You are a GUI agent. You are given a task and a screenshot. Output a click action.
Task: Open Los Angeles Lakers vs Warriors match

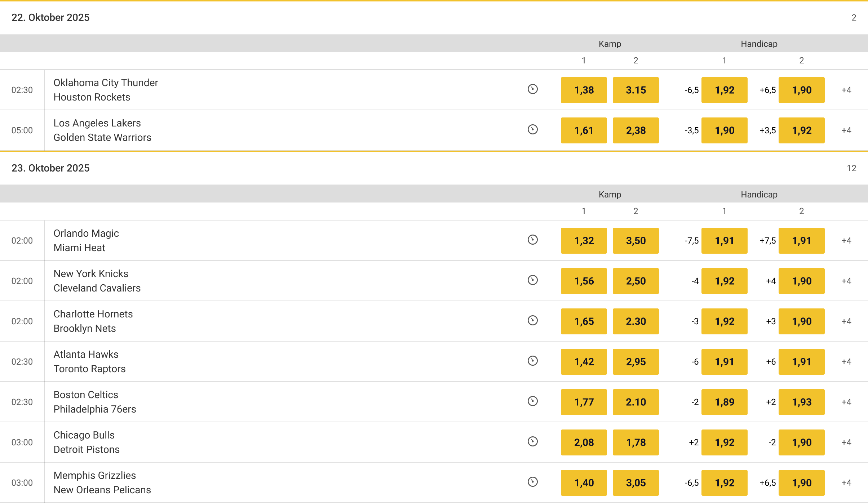102,130
